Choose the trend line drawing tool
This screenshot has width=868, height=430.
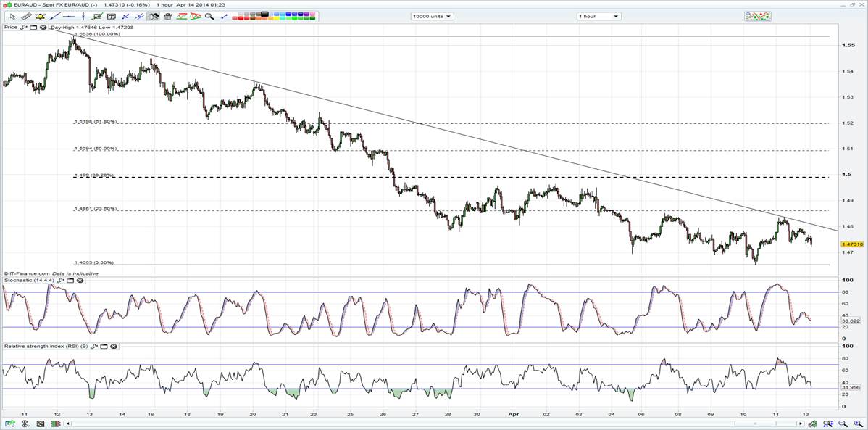pyautogui.click(x=55, y=16)
